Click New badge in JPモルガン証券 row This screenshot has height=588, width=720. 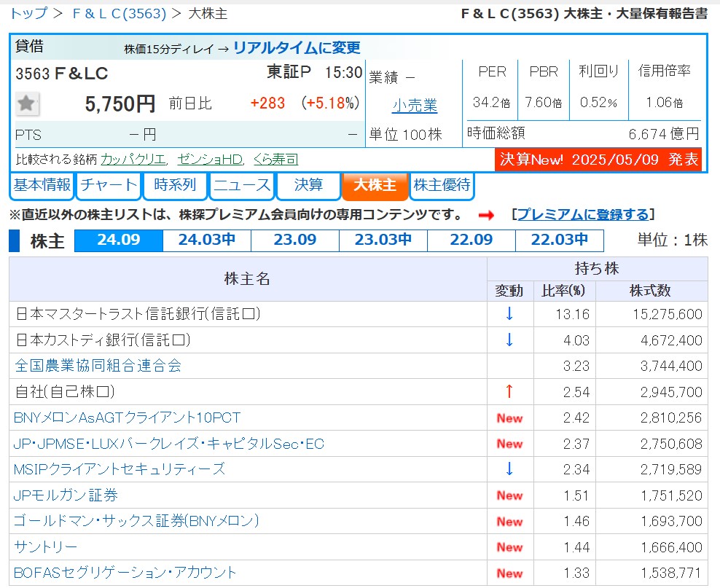[509, 495]
